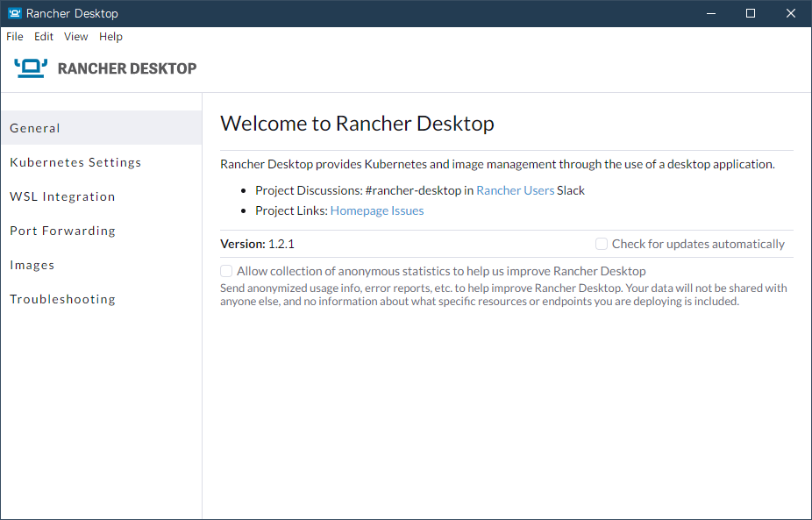Click the 'Send anonymized usage info' description text

click(x=503, y=295)
